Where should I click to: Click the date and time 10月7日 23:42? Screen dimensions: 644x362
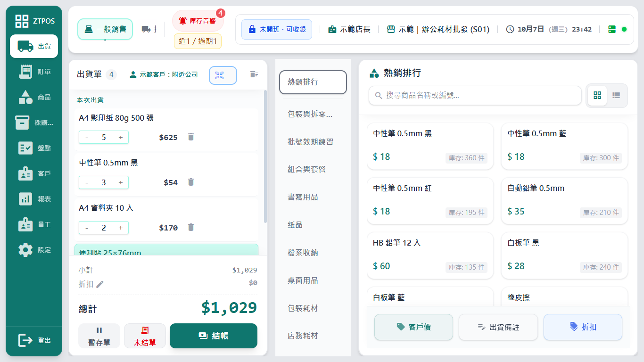549,29
